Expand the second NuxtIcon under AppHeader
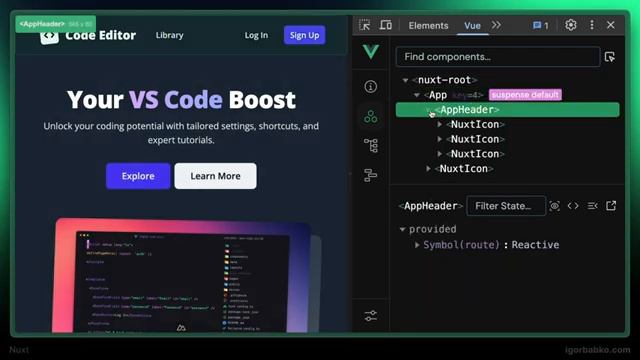640x360 pixels. [x=440, y=139]
